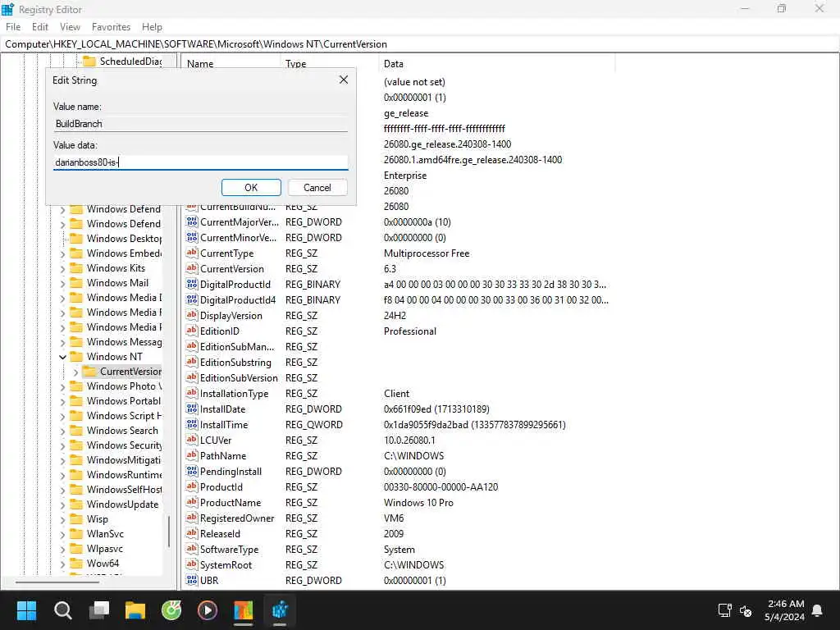Confirm the Edit String dialog with OK
Screen dimensions: 840x630
(251, 188)
